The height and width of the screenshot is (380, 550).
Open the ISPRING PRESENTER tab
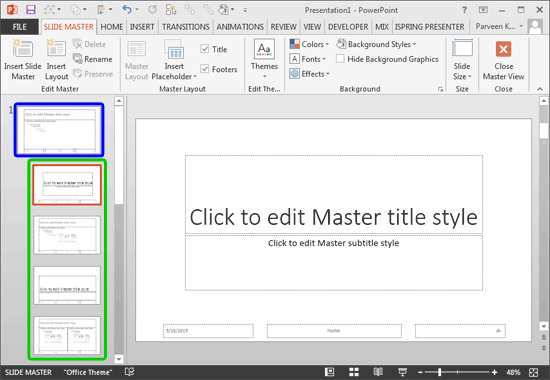point(429,27)
